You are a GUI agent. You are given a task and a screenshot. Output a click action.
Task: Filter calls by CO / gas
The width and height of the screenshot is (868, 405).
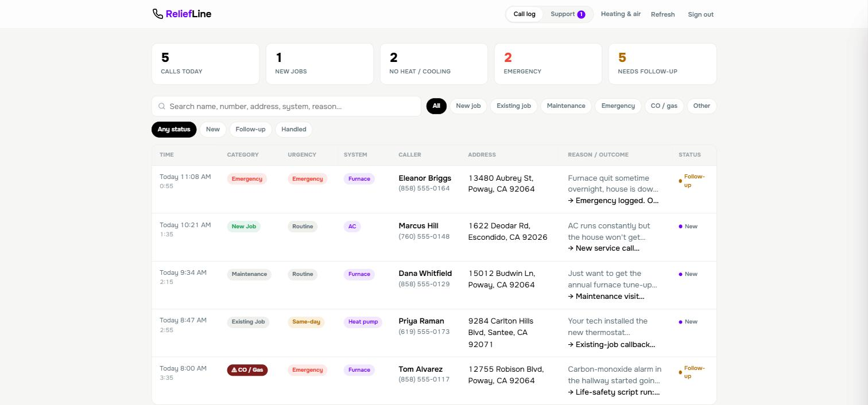pos(664,106)
